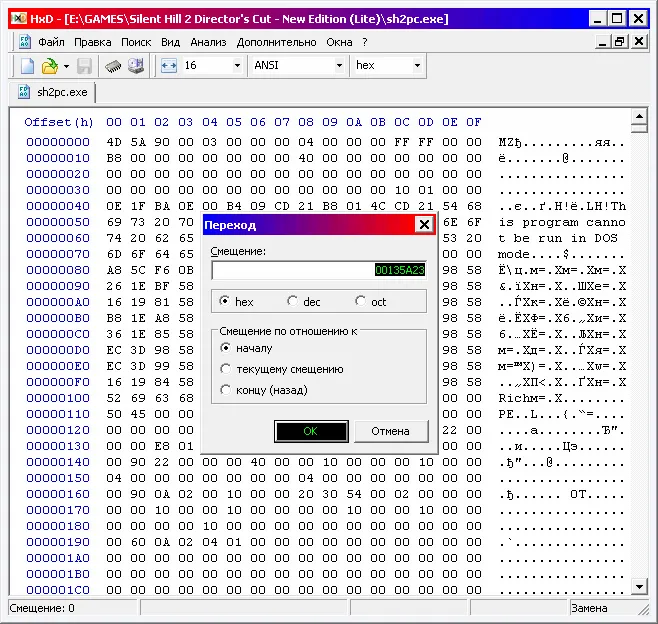
Task: Click the bytes-per-row width icon
Action: click(x=168, y=66)
